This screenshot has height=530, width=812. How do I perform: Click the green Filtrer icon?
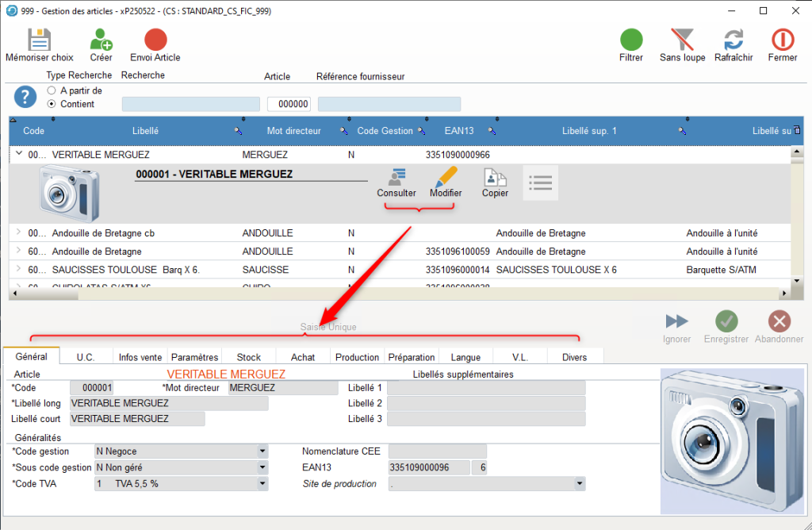631,40
